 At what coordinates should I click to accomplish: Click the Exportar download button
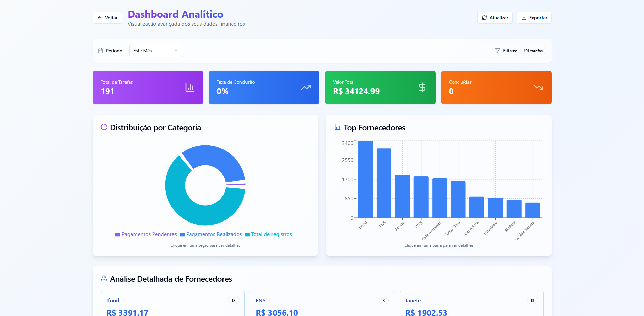pyautogui.click(x=534, y=18)
